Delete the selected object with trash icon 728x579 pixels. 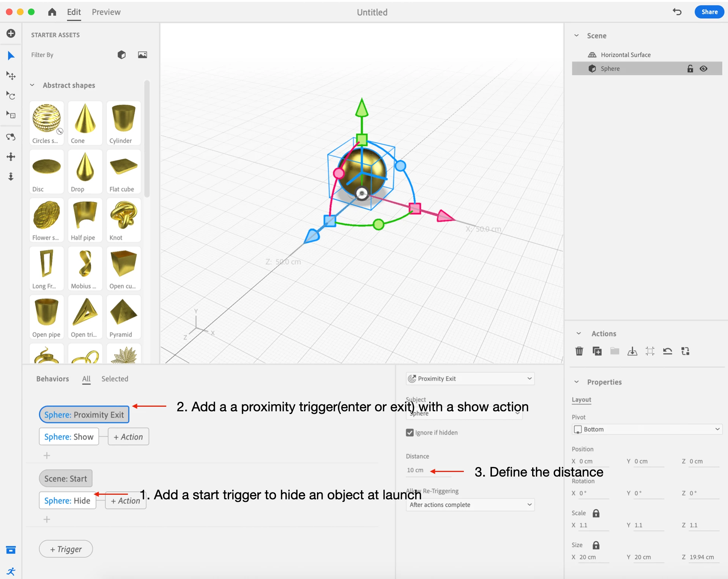[579, 351]
